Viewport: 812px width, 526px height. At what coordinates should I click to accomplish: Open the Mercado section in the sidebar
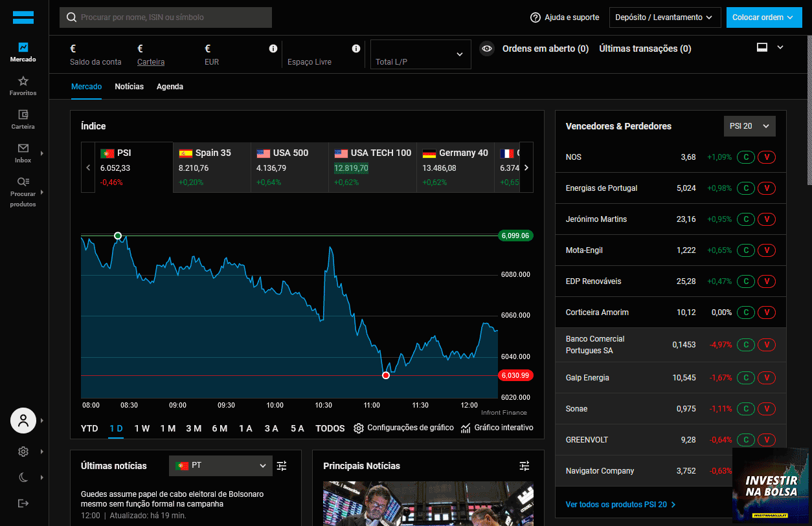[x=23, y=52]
